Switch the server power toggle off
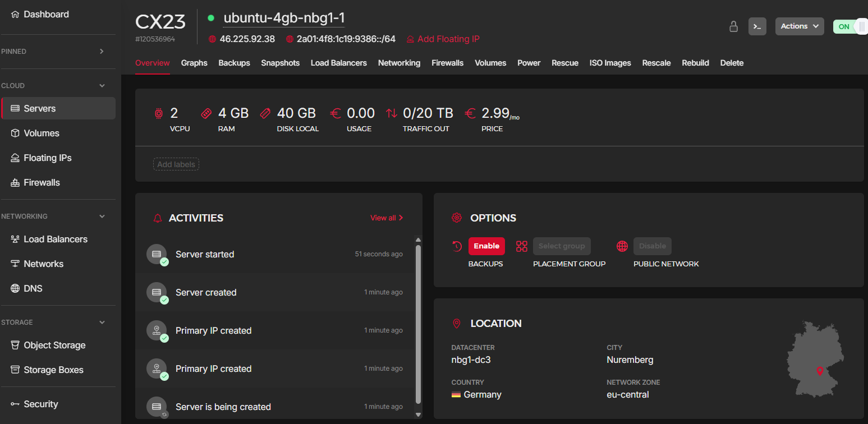The height and width of the screenshot is (424, 868). pos(849,26)
